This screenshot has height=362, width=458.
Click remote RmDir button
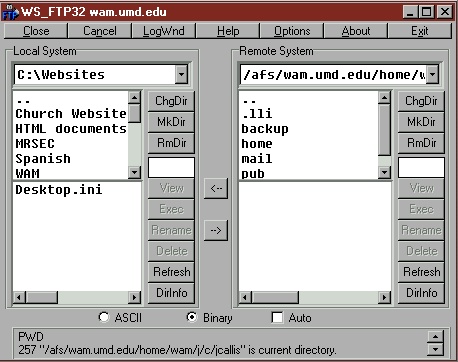(421, 143)
